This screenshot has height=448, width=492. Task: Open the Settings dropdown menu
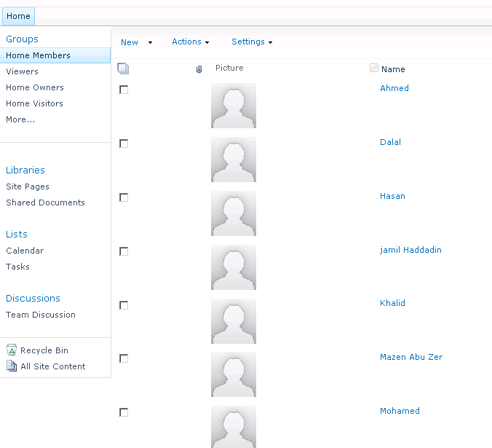(x=252, y=42)
